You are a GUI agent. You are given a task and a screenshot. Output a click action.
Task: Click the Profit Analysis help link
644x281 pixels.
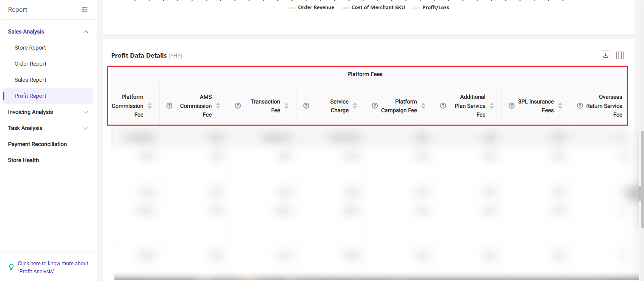[53, 267]
